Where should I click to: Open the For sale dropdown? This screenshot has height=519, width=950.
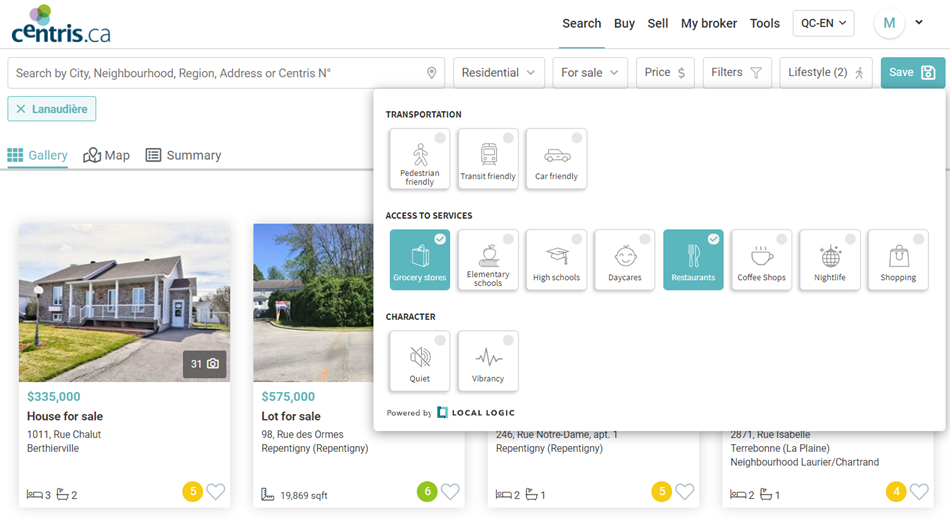pyautogui.click(x=590, y=73)
